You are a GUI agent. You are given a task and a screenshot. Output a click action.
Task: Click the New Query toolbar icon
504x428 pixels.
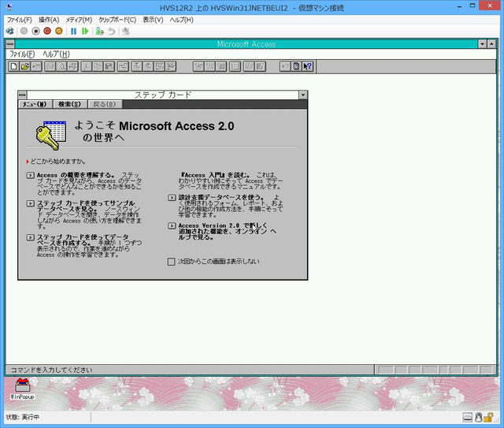tap(198, 66)
